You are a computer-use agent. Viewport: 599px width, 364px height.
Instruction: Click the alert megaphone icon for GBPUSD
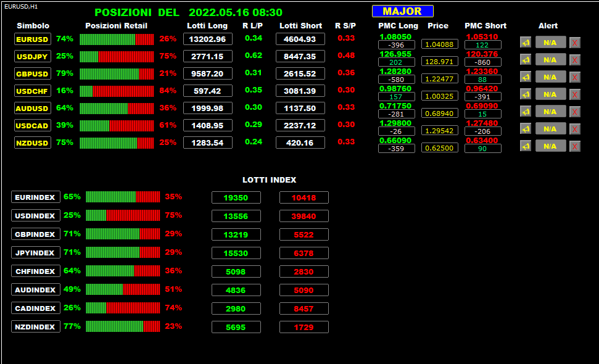tap(526, 77)
